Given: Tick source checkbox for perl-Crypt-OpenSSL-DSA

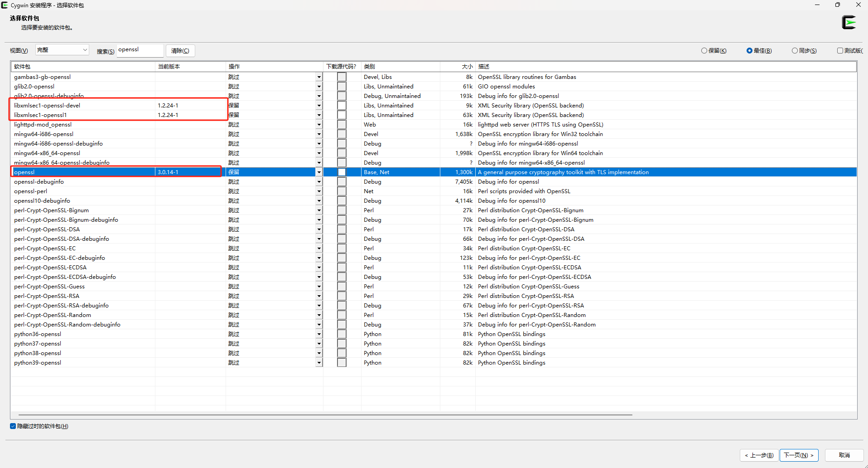Looking at the screenshot, I should [x=342, y=229].
